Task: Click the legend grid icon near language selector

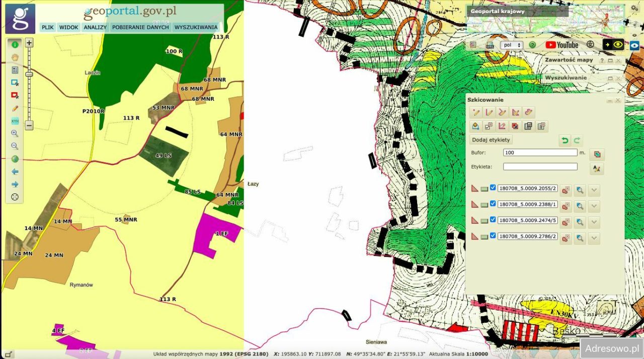Action: [473, 45]
